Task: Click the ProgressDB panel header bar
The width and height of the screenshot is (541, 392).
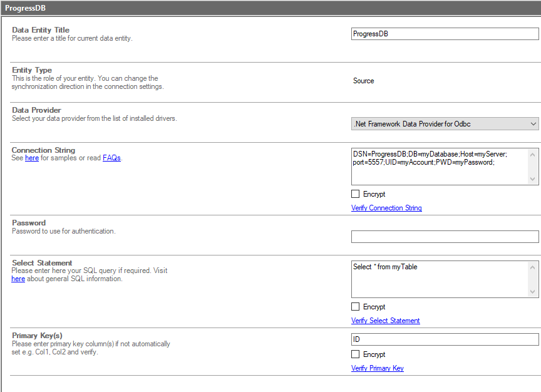Action: click(270, 8)
